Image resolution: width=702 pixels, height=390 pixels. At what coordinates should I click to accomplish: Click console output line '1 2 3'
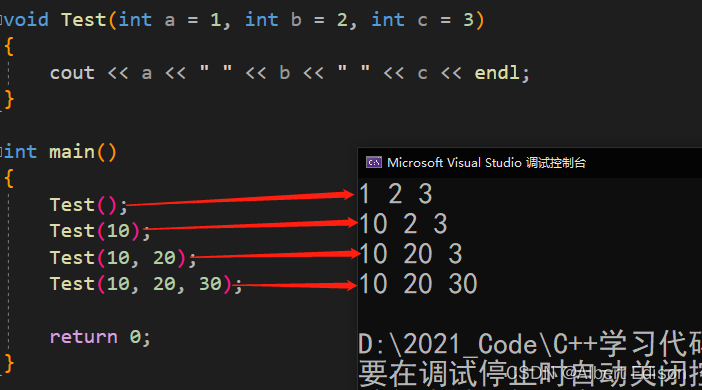(396, 194)
